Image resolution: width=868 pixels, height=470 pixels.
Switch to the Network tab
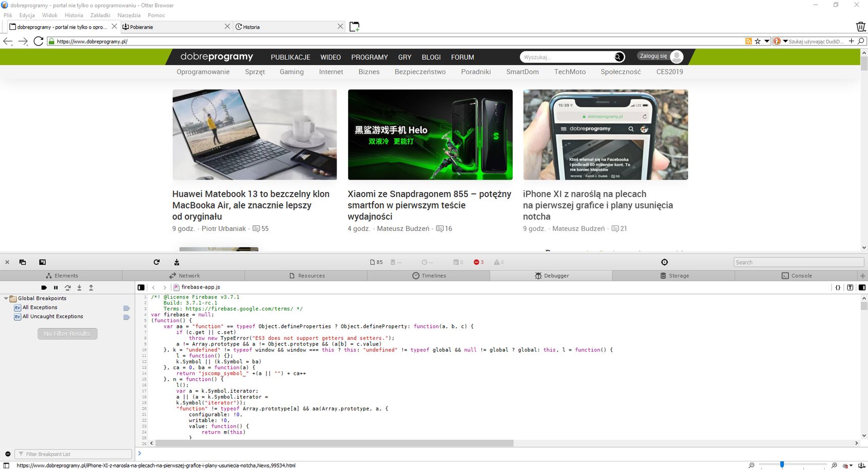point(184,276)
